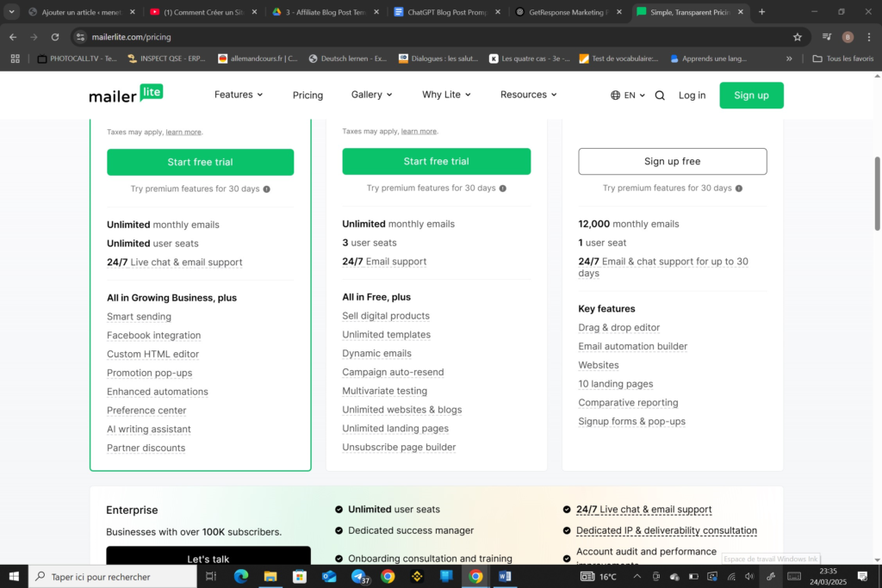
Task: Open Binance icon on taskbar
Action: (417, 576)
